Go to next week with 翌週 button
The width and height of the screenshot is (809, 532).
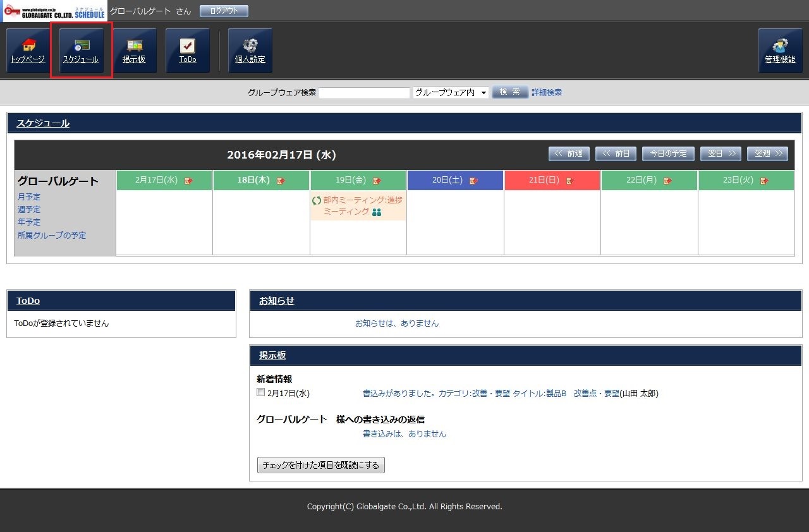(x=767, y=154)
